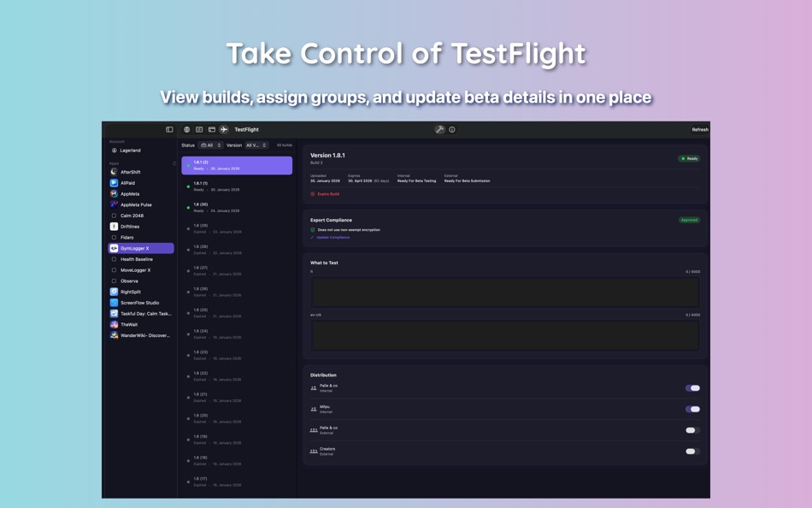
Task: Select expired build 1.8 (24)
Action: pos(237,334)
